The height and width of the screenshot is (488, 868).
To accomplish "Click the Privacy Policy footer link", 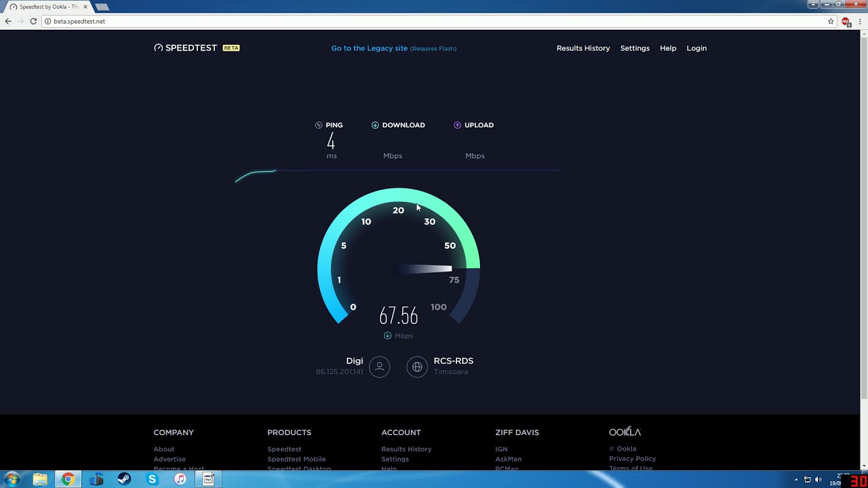I will 633,459.
